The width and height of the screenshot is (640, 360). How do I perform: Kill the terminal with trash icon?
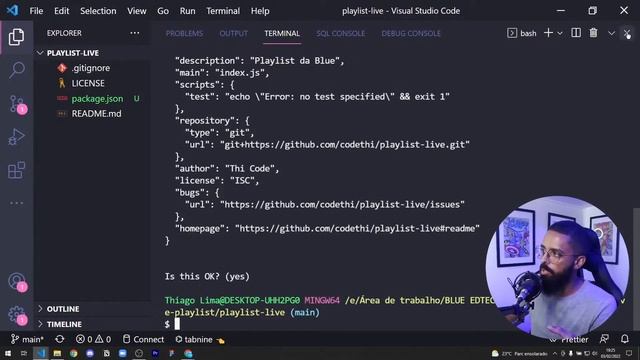click(x=593, y=33)
